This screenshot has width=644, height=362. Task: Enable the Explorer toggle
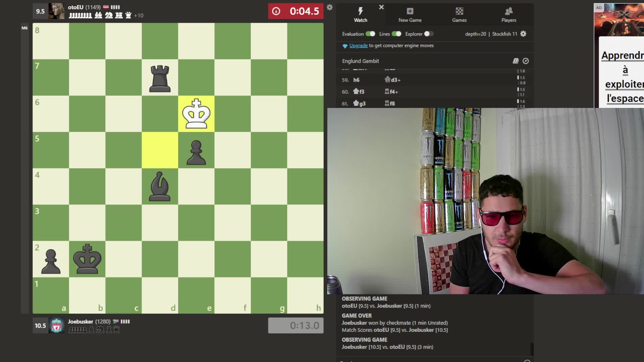[428, 34]
